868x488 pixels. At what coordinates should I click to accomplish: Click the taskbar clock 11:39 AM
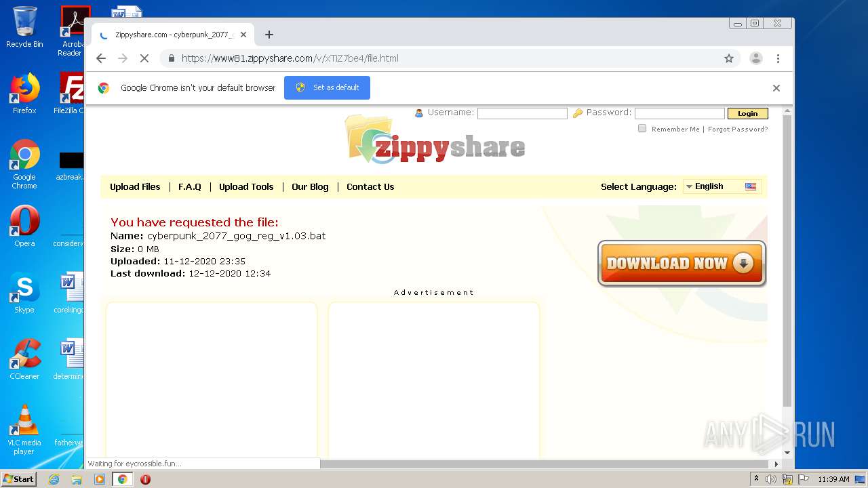[833, 479]
